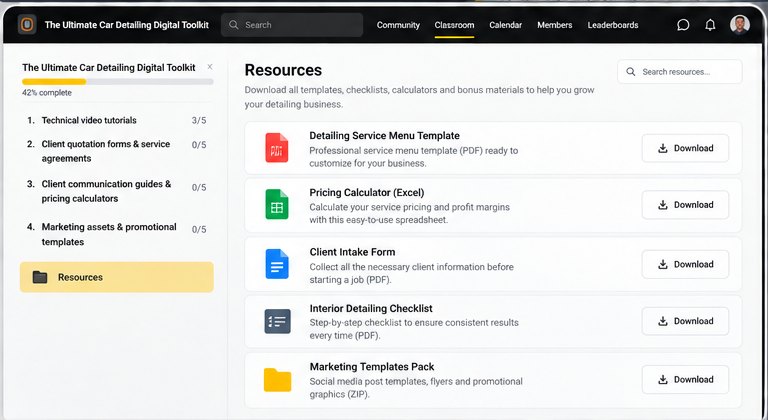The height and width of the screenshot is (420, 768).
Task: Click the blue document icon for Client Intake Form
Action: point(277,264)
